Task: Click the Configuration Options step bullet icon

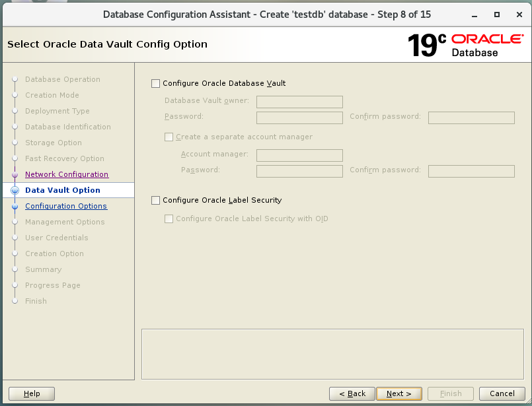Action: (x=15, y=207)
